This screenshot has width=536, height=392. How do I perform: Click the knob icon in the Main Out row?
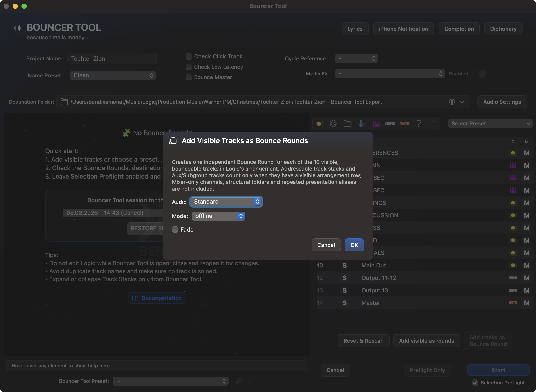point(513,265)
